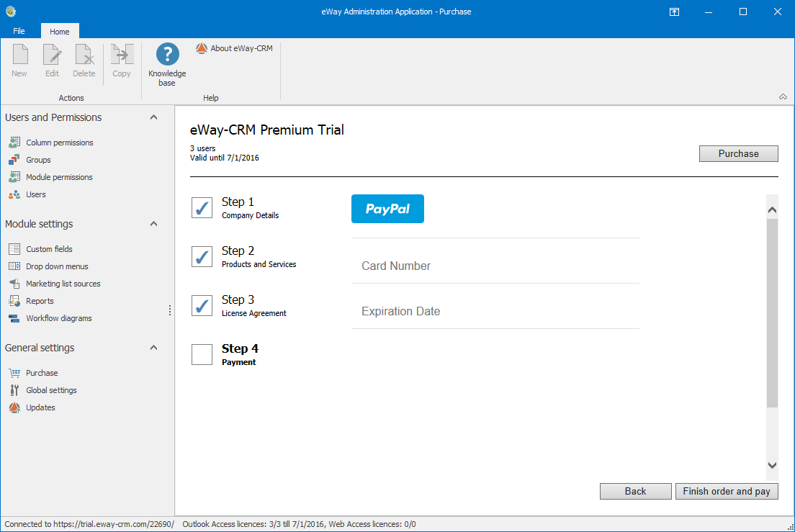Screen dimensions: 795x532
Task: Open About eWay-CRM
Action: coord(234,48)
